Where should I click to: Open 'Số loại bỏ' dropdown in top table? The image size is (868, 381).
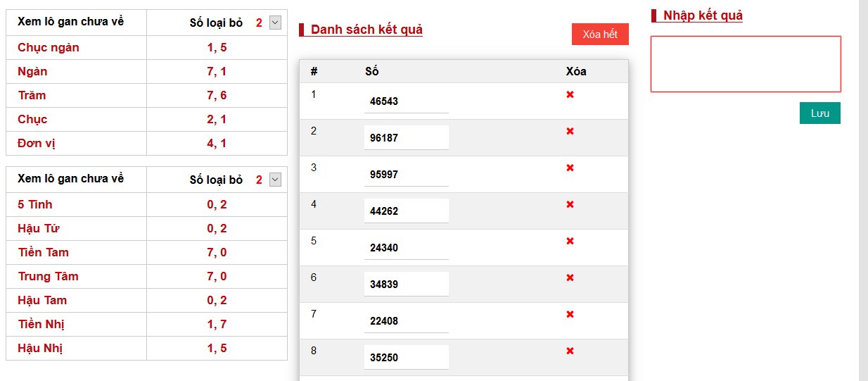[275, 23]
